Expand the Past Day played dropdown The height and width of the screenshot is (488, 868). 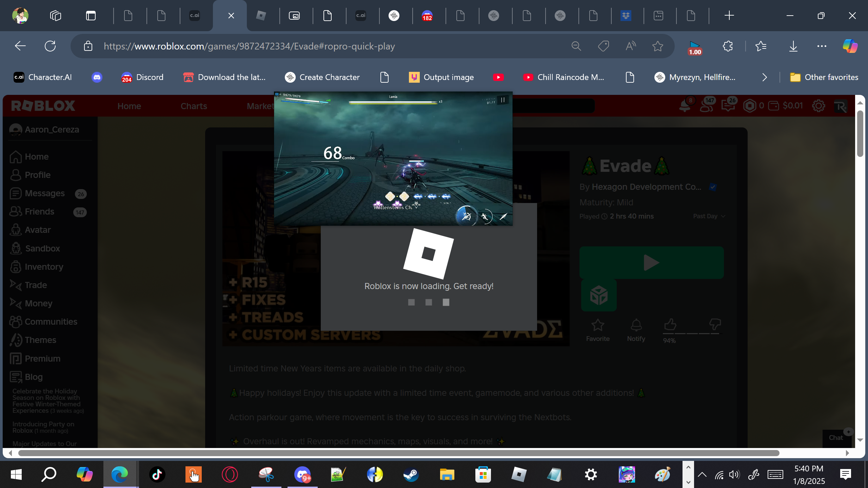click(x=709, y=216)
